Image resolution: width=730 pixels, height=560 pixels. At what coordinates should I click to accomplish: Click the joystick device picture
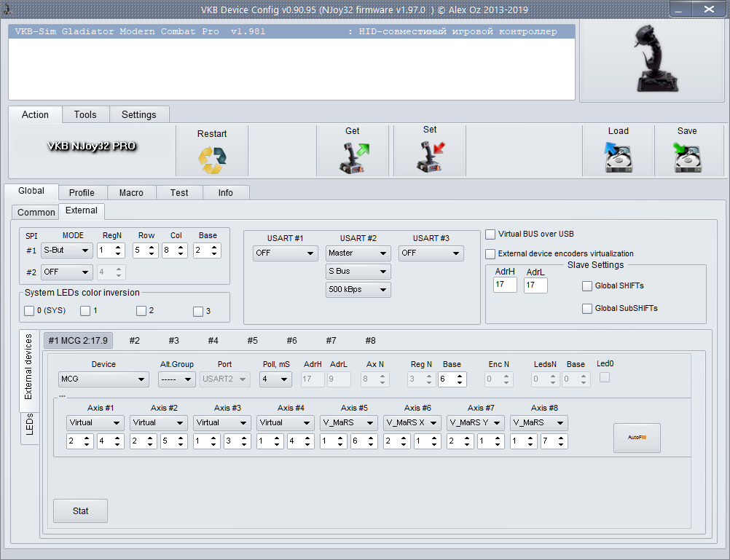pyautogui.click(x=651, y=60)
